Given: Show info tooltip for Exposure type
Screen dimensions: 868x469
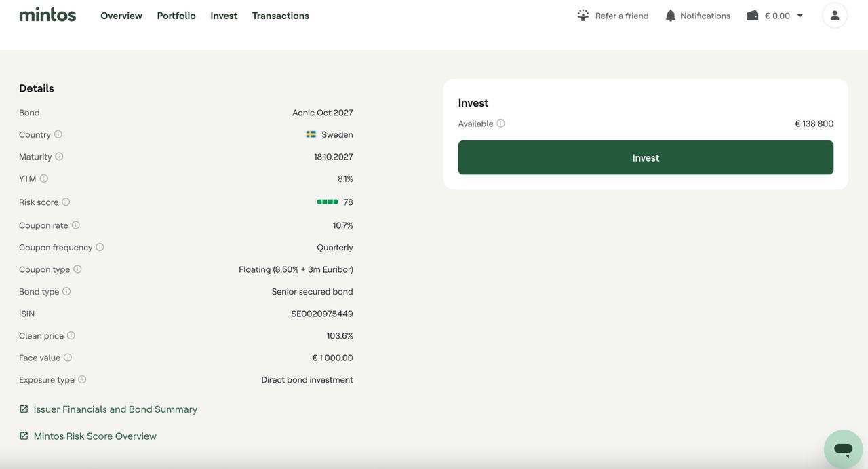Looking at the screenshot, I should [x=82, y=379].
